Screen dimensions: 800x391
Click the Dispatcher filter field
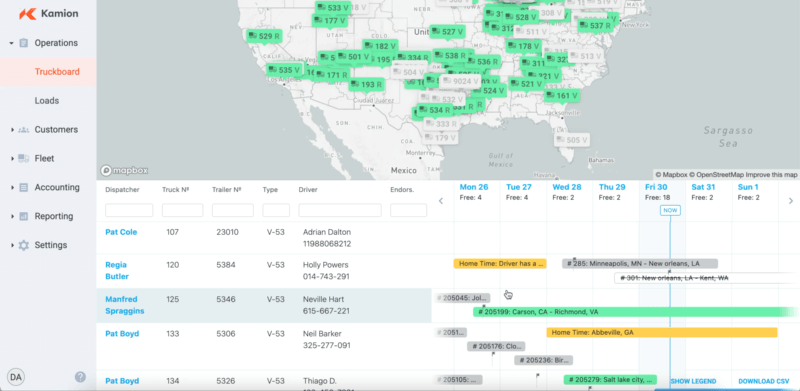[x=129, y=210]
